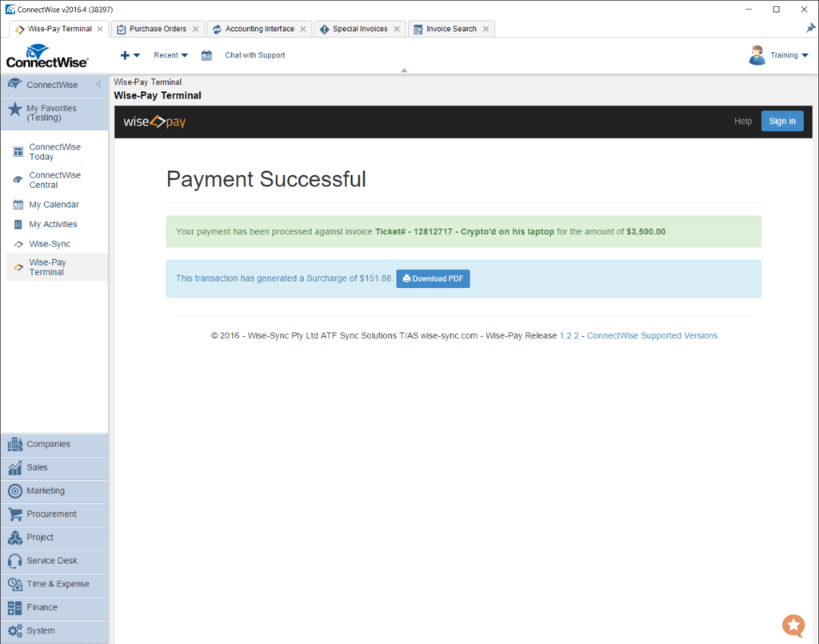Image resolution: width=819 pixels, height=644 pixels.
Task: Click the ConnectWise Today icon
Action: coord(18,151)
